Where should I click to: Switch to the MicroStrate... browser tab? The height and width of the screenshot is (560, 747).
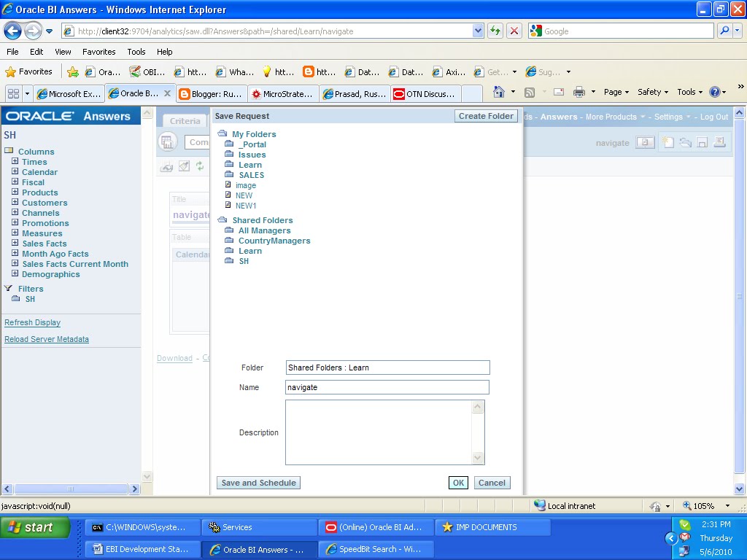click(283, 94)
